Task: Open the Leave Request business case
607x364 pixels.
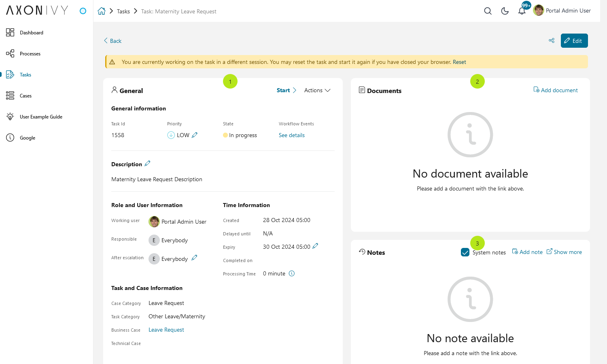Action: 166,330
